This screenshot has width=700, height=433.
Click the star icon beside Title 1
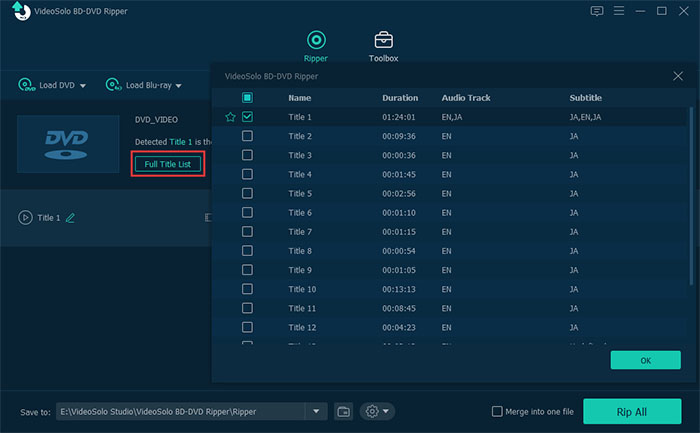point(230,117)
